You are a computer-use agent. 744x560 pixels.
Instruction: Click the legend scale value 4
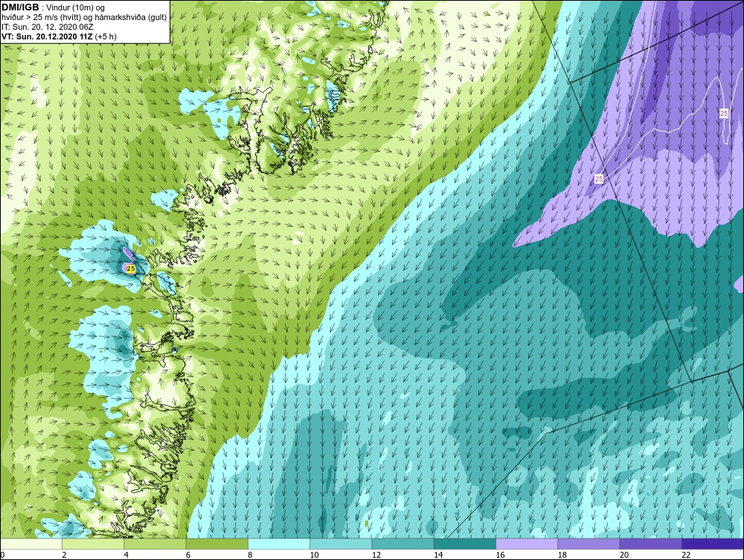126,555
